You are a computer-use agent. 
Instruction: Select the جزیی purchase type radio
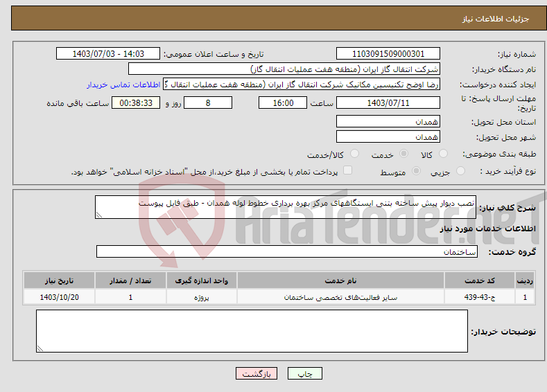tap(460, 171)
